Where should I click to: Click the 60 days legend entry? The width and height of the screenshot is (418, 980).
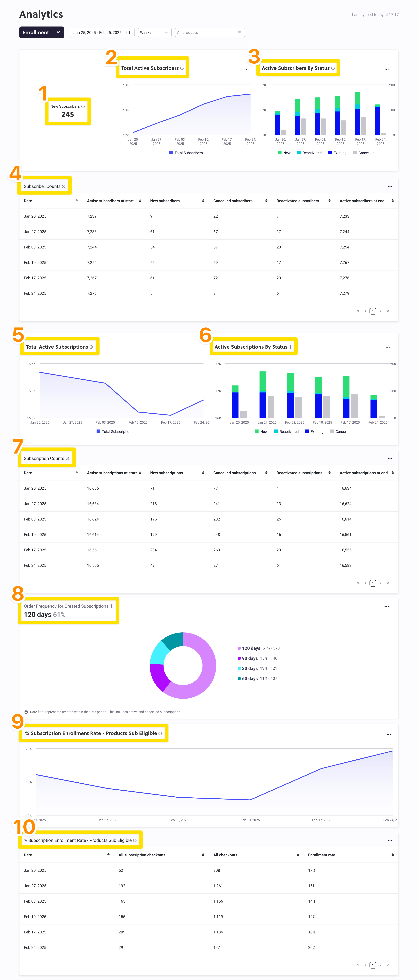[258, 679]
